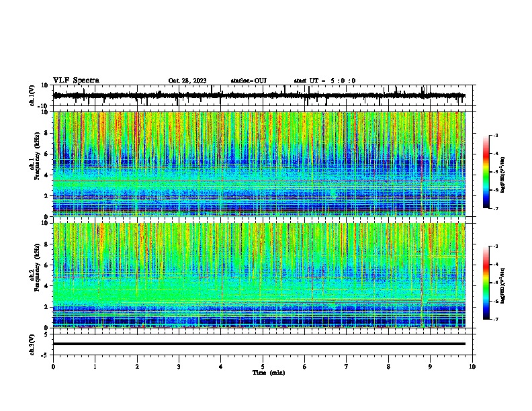Click the date "Oct. 28, 2023"
The width and height of the screenshot is (532, 411).
pos(187,81)
